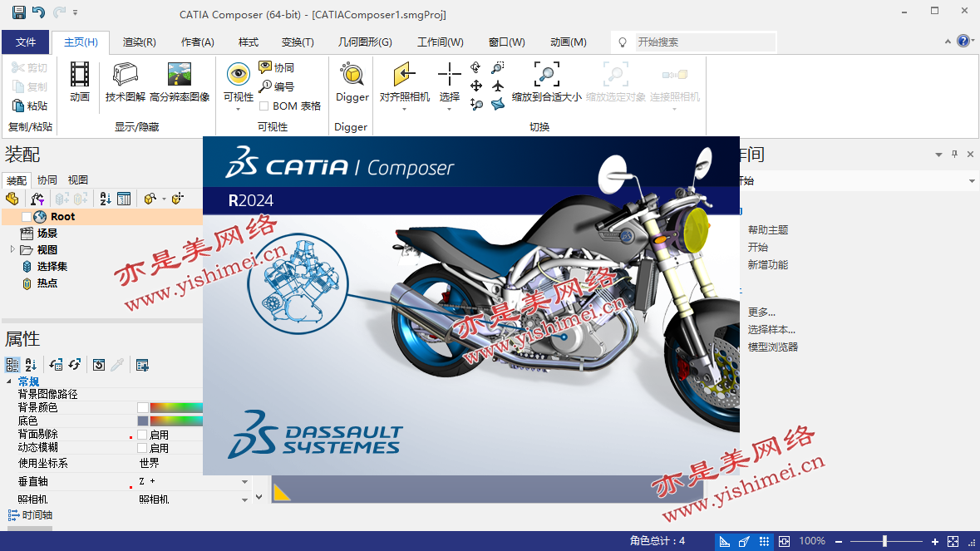Open the 文件 file menu
Viewport: 980px width, 551px height.
coord(26,42)
